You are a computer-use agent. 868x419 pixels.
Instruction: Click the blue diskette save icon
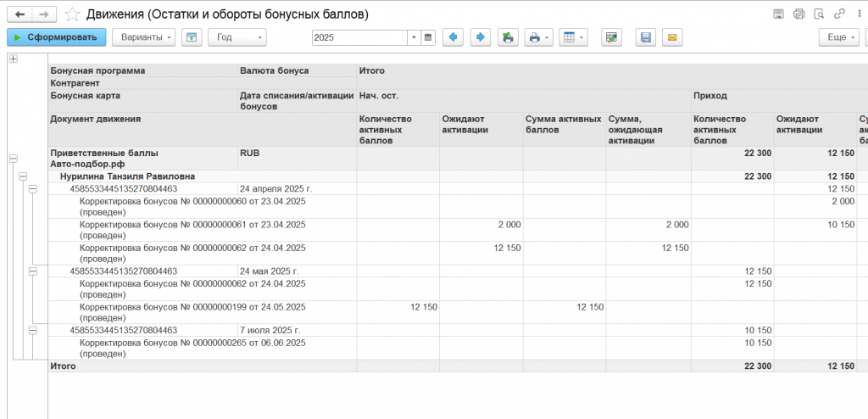[645, 37]
